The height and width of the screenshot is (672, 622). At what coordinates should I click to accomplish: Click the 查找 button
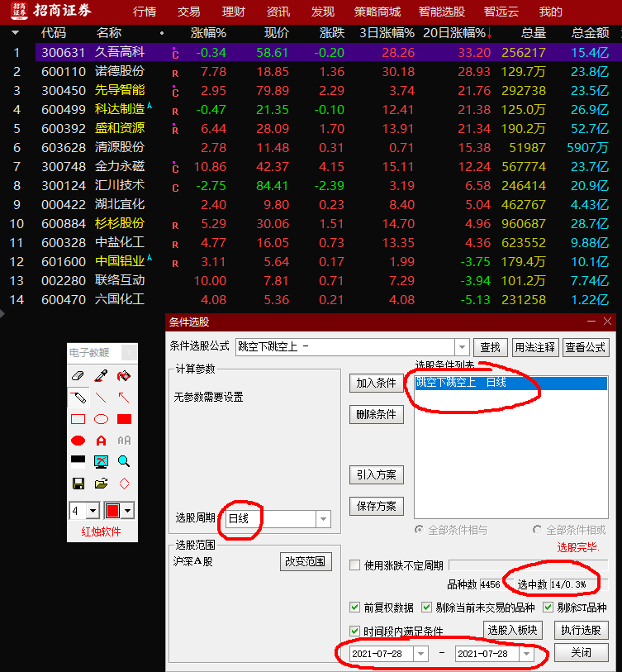(491, 346)
